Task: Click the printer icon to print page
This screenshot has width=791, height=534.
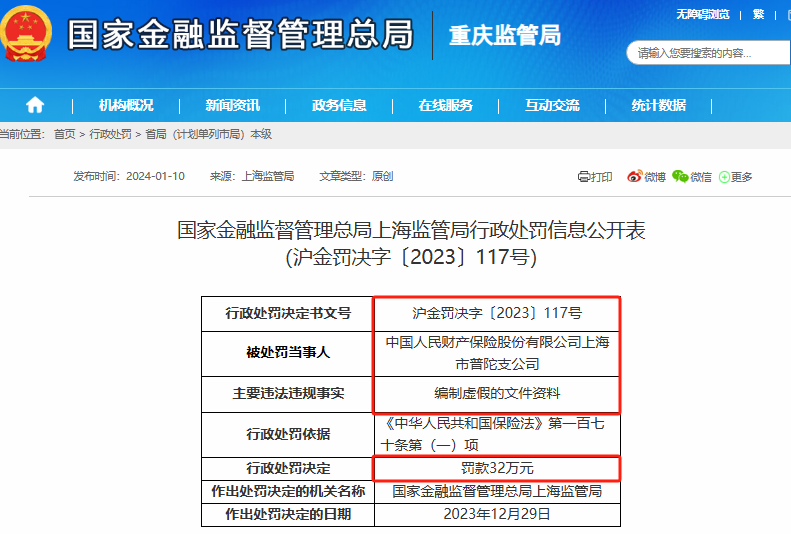Action: (585, 177)
